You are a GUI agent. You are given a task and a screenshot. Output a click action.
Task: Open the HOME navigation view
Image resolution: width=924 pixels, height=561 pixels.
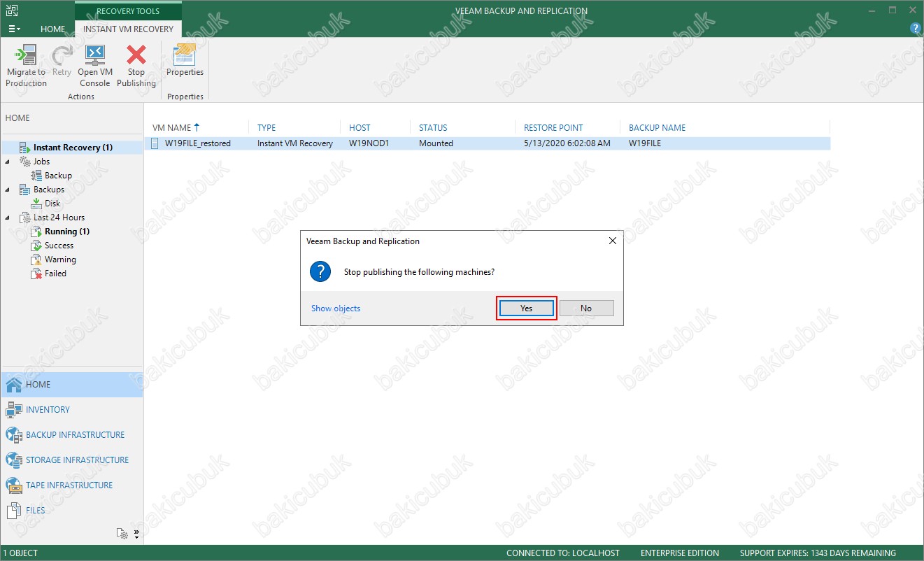[x=71, y=384]
